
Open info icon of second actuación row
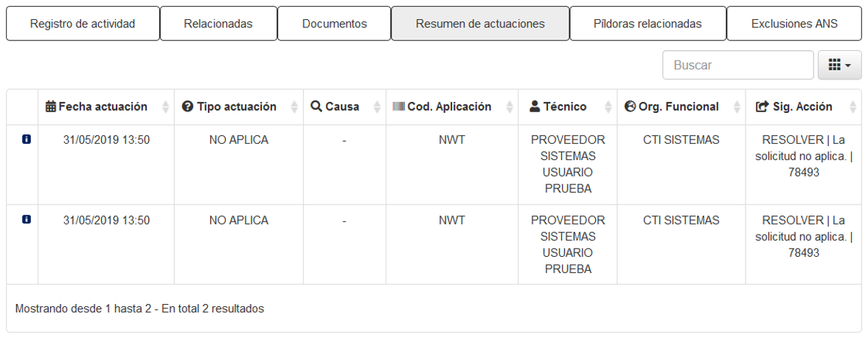tap(26, 219)
